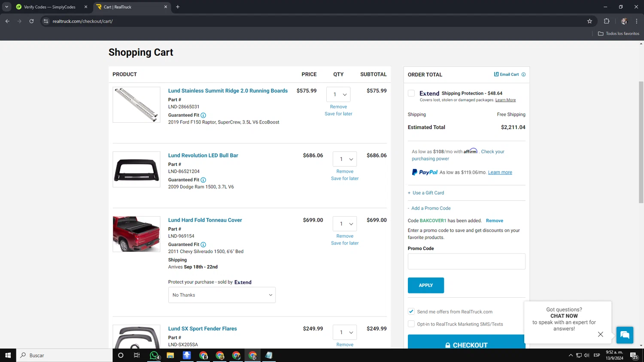Viewport: 644px width, 362px height.
Task: Click the APPLY promo code button
Action: 426,286
